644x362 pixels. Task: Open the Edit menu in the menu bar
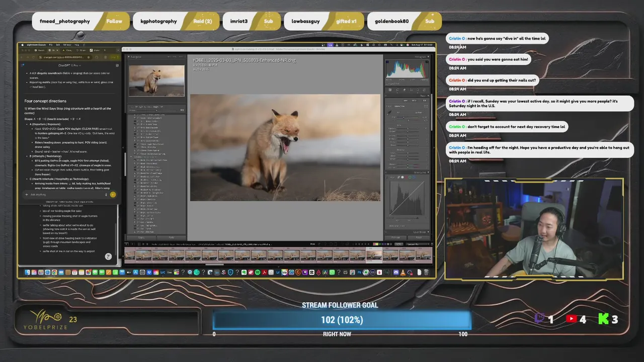(58, 45)
